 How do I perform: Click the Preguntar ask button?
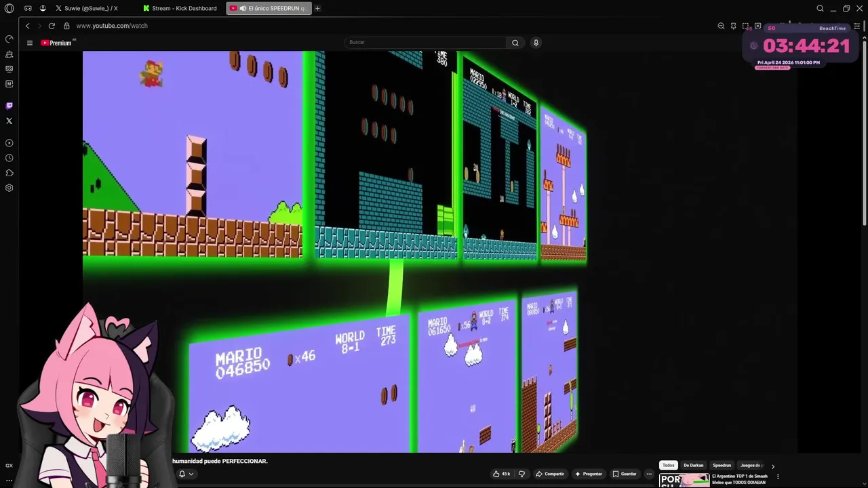588,474
